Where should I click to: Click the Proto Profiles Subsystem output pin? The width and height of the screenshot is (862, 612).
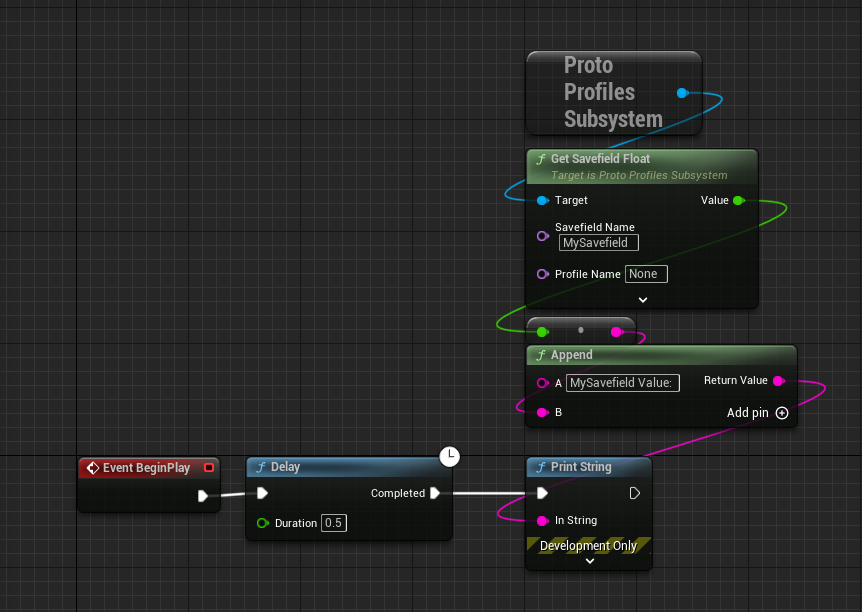(682, 93)
